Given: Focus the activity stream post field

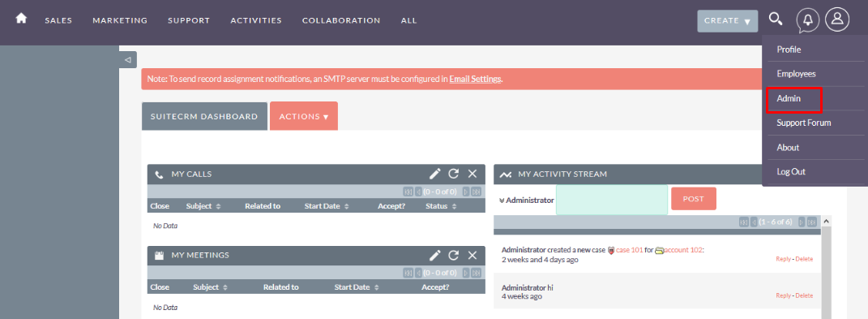Looking at the screenshot, I should pyautogui.click(x=612, y=200).
